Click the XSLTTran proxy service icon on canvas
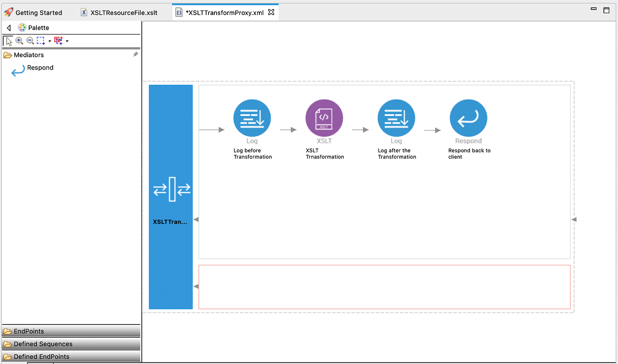Viewport: 618px width, 364px height. click(171, 189)
